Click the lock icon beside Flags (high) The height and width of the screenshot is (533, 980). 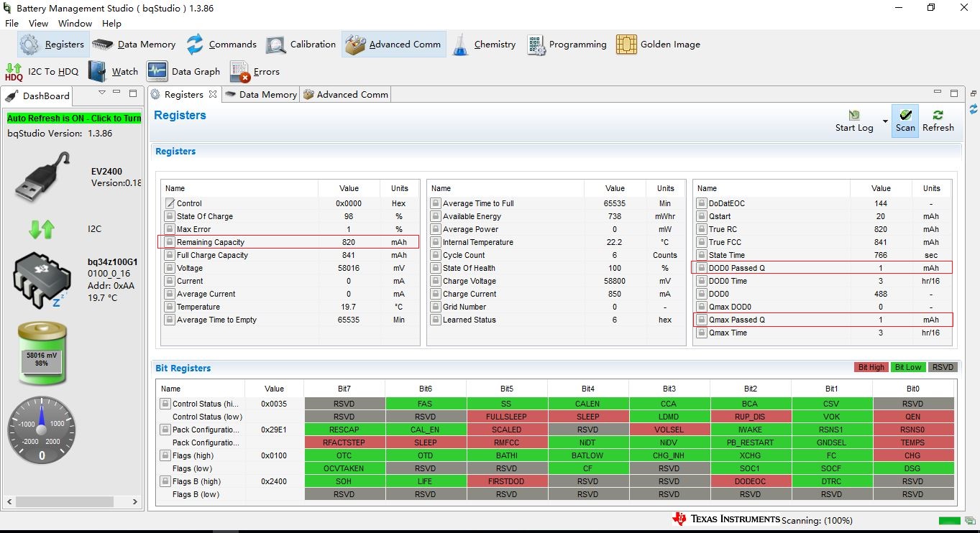click(x=165, y=455)
